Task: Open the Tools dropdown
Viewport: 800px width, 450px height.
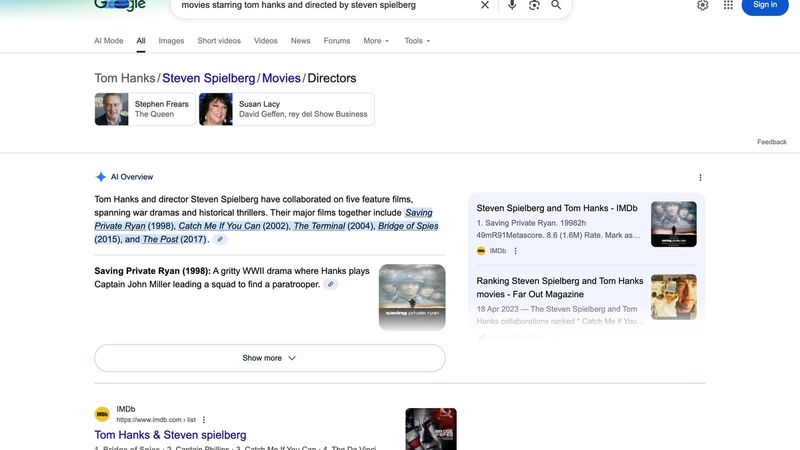Action: pos(417,41)
